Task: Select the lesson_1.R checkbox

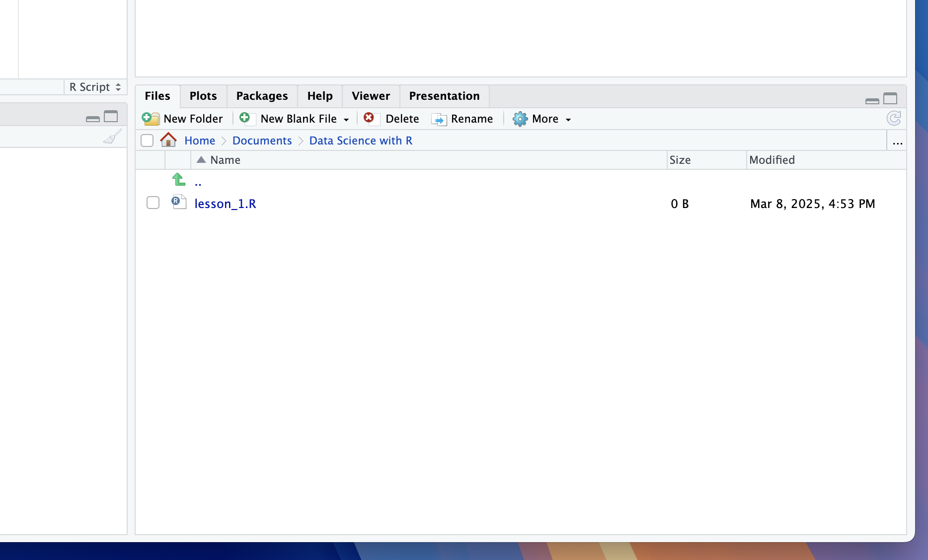Action: point(153,203)
